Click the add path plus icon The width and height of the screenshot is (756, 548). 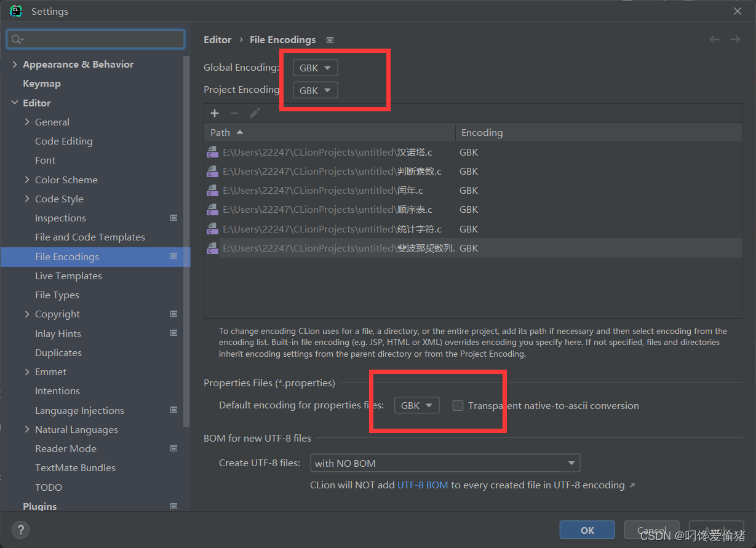[x=215, y=113]
